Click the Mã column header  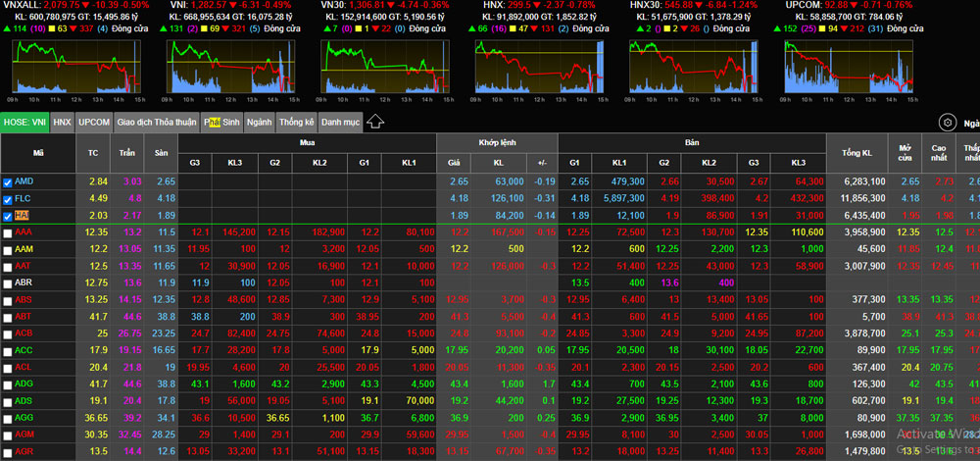[x=38, y=152]
